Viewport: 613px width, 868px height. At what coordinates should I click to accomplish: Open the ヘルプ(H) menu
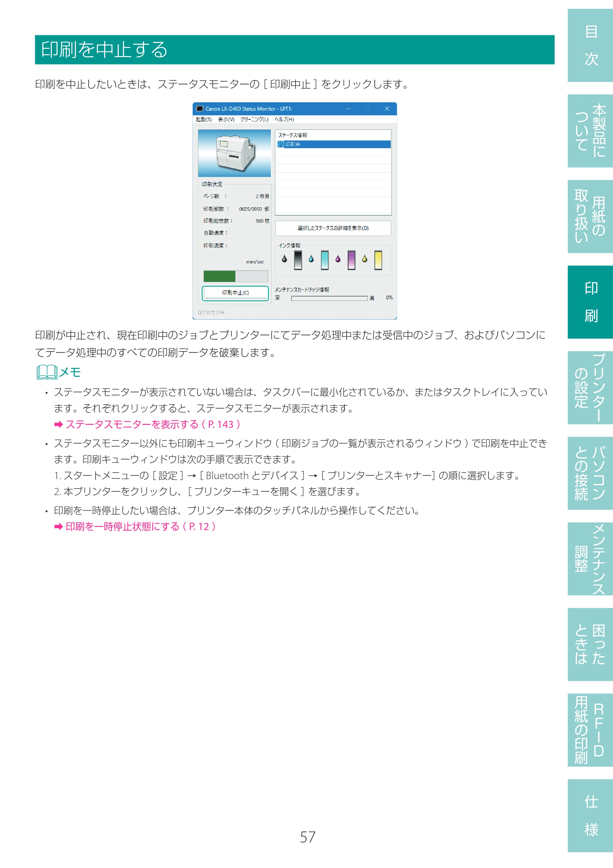(x=284, y=119)
